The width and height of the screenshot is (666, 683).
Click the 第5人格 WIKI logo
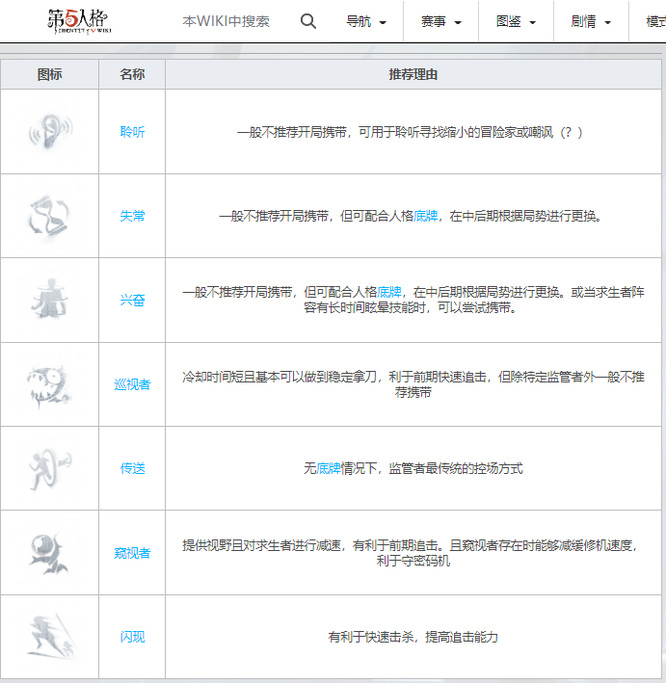click(79, 21)
